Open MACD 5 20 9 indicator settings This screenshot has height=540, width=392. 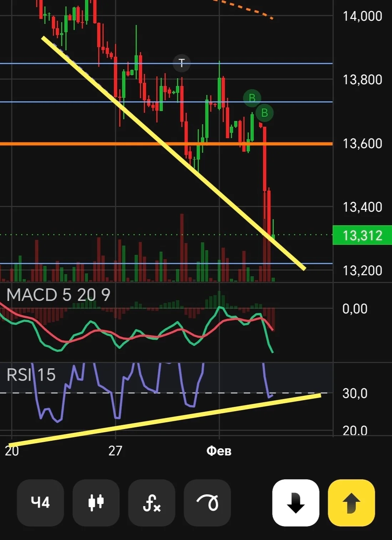click(58, 295)
